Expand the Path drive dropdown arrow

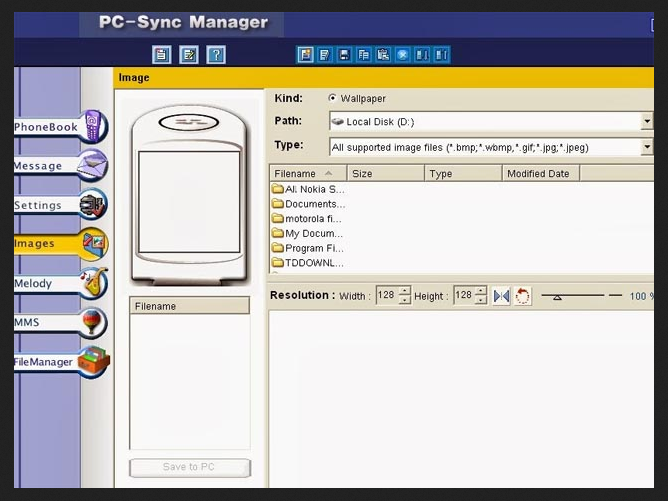(x=647, y=121)
